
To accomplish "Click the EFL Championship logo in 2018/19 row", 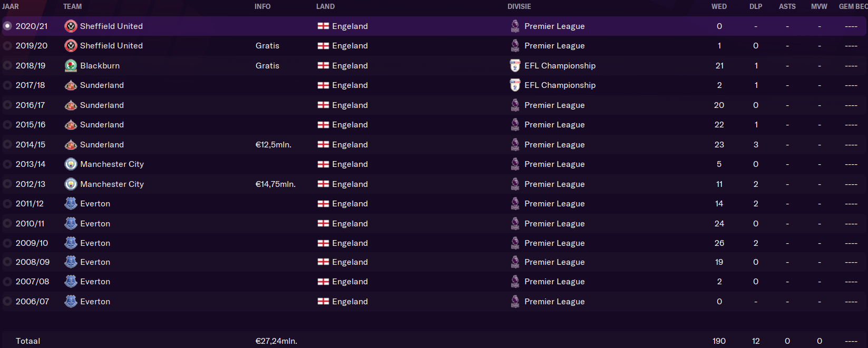I will pyautogui.click(x=515, y=66).
